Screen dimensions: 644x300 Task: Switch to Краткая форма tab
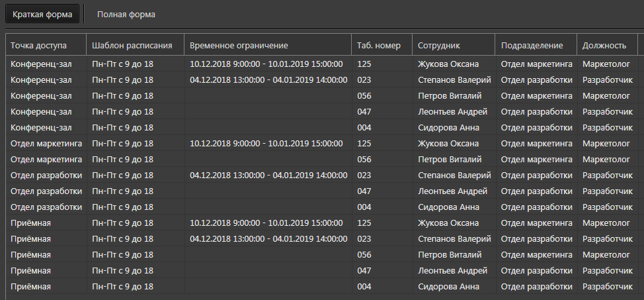point(42,15)
